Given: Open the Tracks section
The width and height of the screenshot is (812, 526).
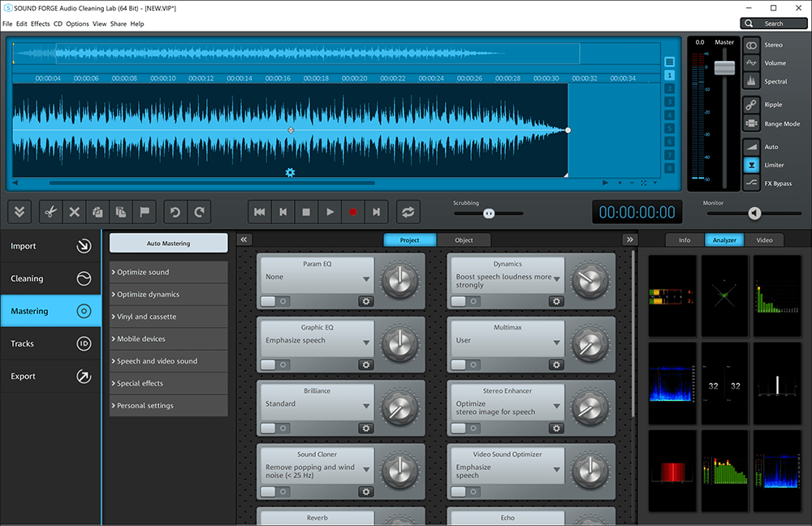Looking at the screenshot, I should coord(50,343).
